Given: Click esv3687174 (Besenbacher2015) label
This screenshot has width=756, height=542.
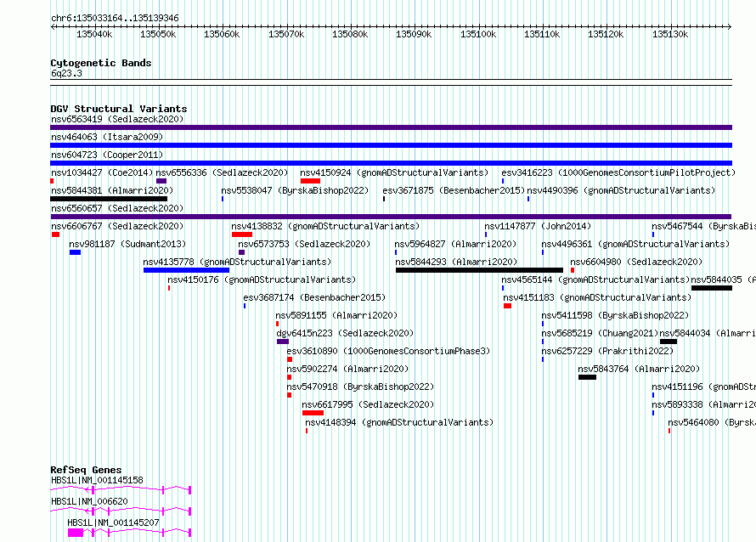Looking at the screenshot, I should click(x=314, y=297).
